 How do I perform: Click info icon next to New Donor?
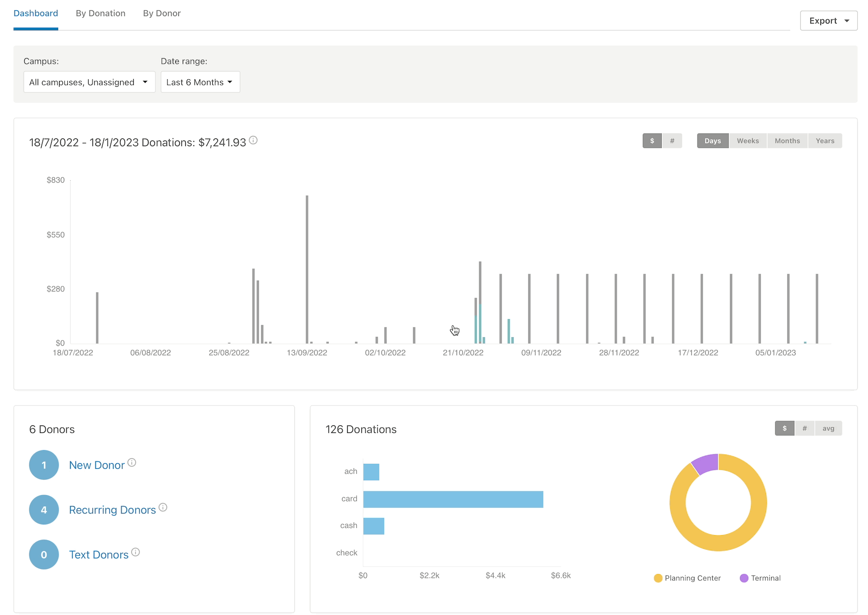click(132, 463)
